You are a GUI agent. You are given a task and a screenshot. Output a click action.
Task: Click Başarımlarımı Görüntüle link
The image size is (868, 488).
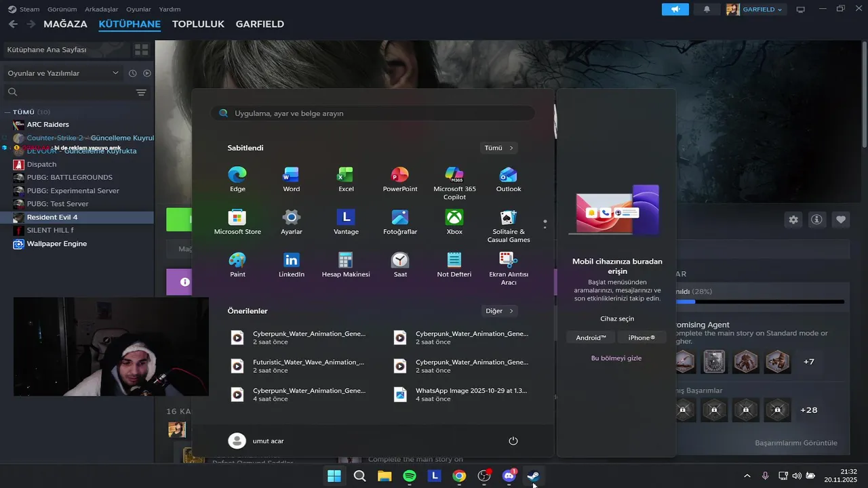tap(796, 443)
